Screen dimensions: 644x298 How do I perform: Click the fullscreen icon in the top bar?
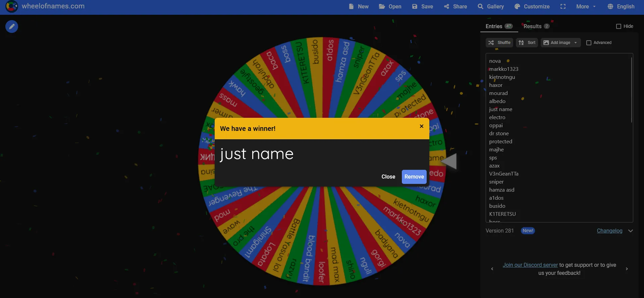563,6
